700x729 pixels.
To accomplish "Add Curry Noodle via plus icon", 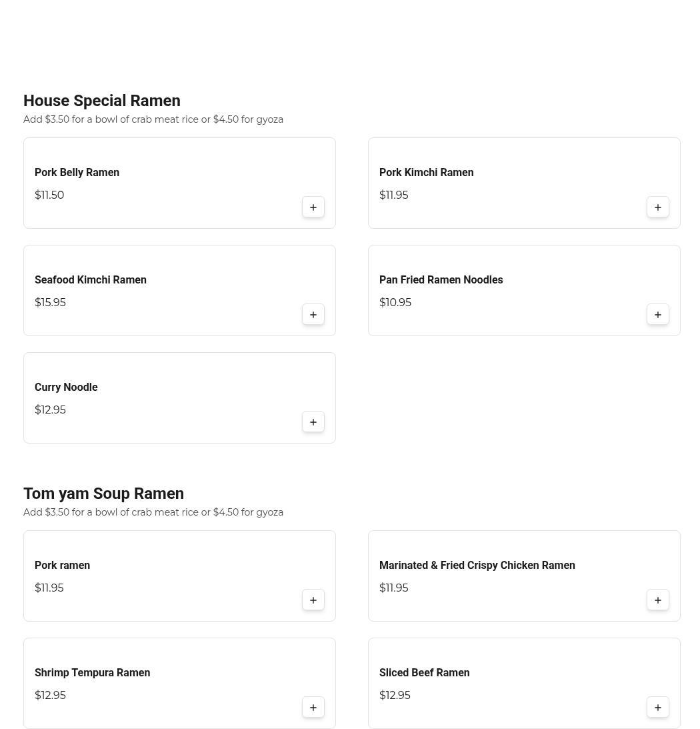I will coord(313,422).
